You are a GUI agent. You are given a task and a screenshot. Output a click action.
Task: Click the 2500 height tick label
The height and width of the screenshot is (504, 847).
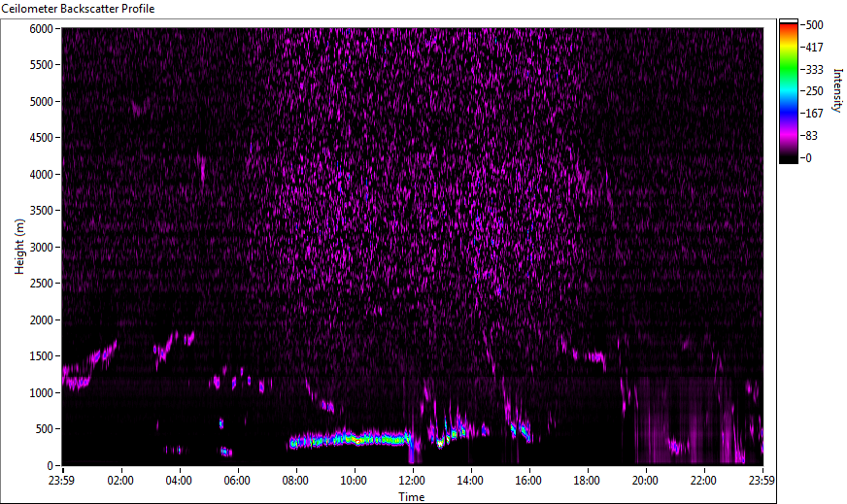pos(42,284)
